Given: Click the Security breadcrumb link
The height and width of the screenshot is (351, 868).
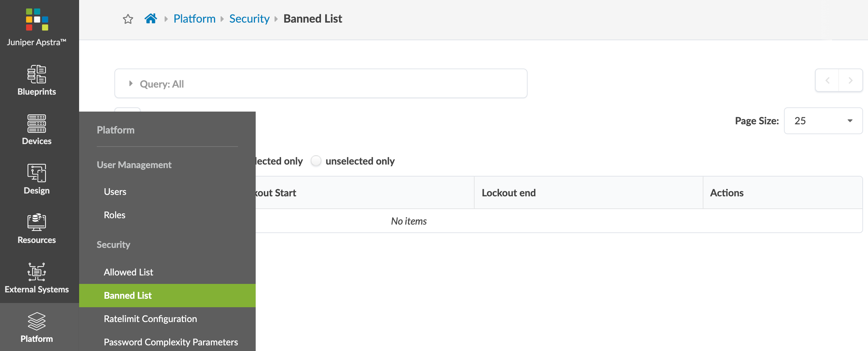Looking at the screenshot, I should [249, 19].
